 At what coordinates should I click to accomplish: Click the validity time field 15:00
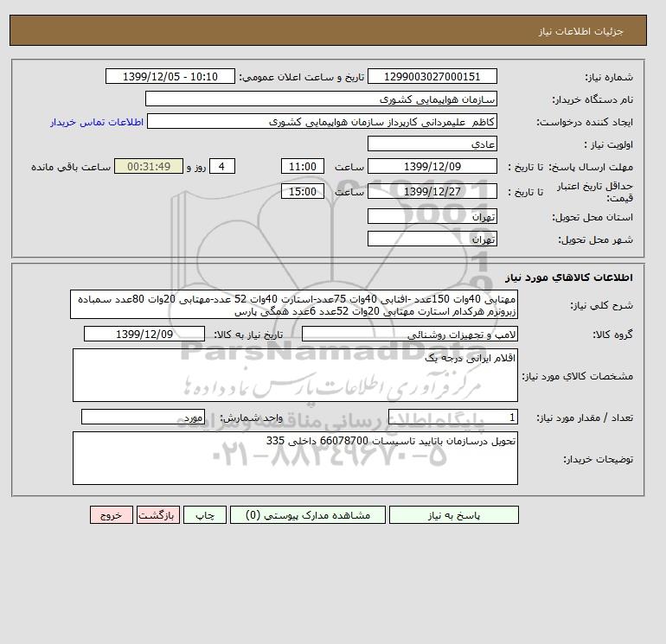pos(303,191)
